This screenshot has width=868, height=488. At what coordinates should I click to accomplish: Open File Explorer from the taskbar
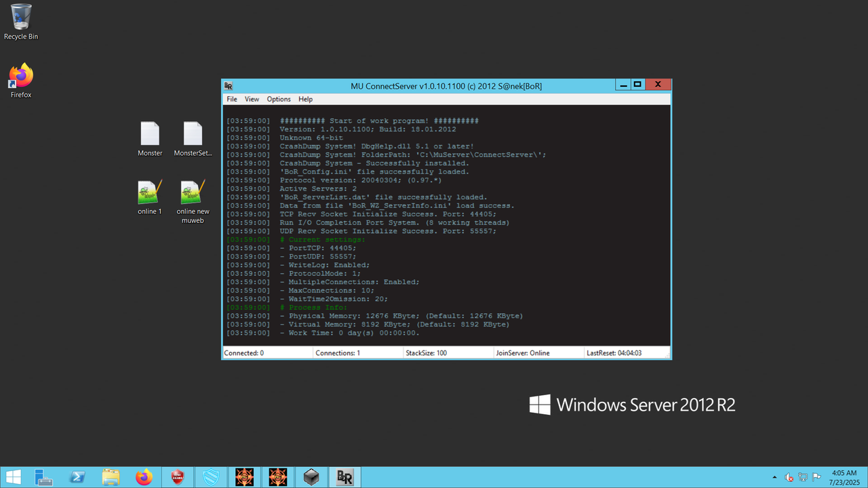[x=111, y=477]
